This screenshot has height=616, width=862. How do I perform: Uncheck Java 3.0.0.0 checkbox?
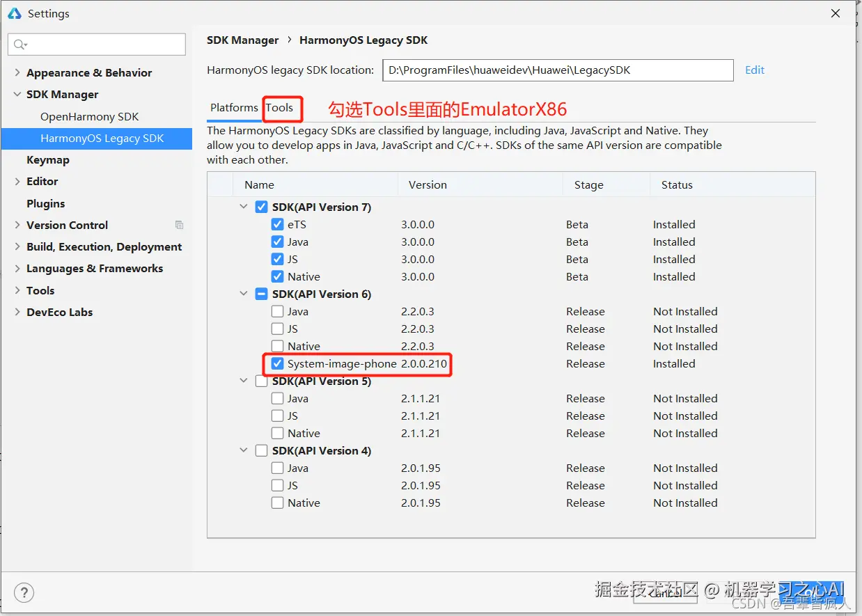tap(277, 242)
